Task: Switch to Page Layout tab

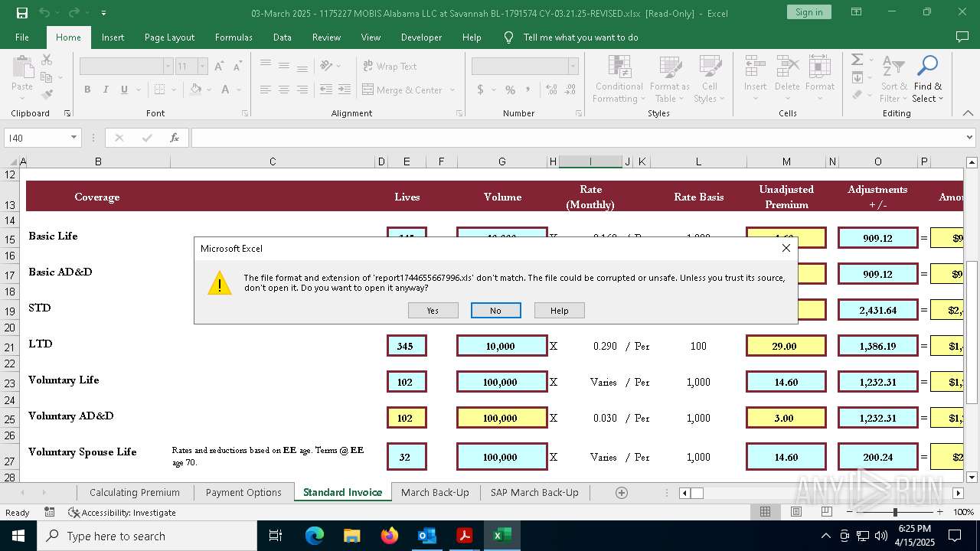Action: [x=169, y=37]
